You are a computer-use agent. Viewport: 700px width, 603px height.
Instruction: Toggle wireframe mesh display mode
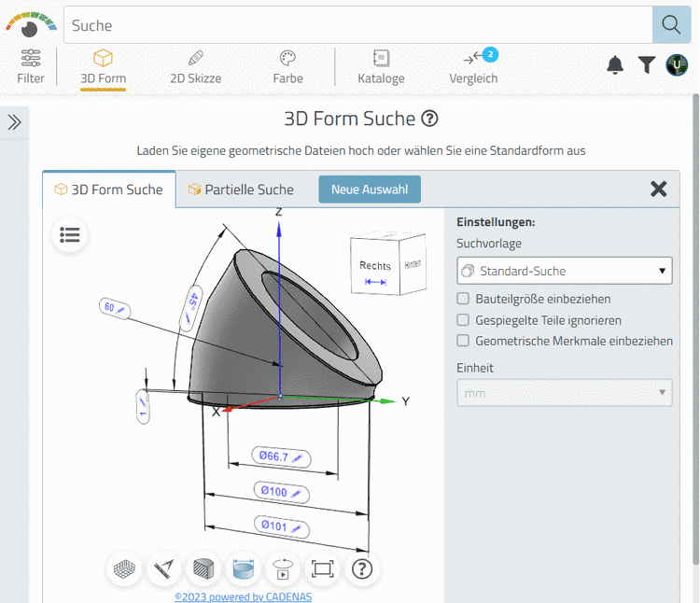124,569
